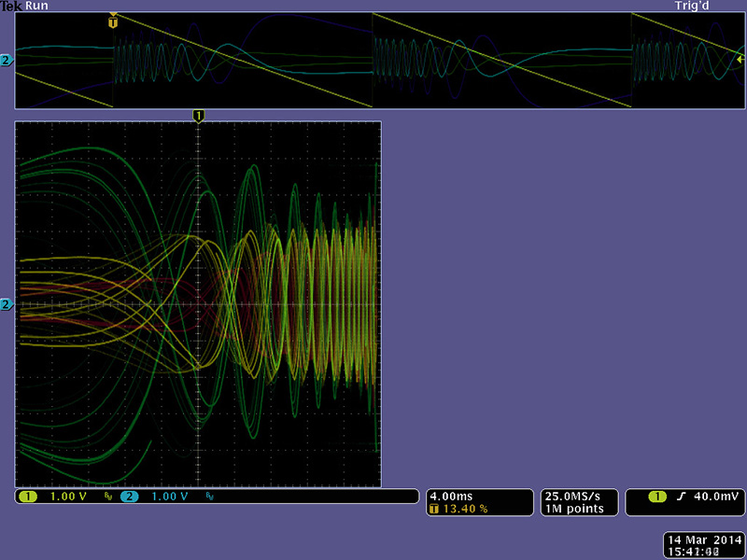Image resolution: width=747 pixels, height=560 pixels.
Task: Click the orange trigger position marker in overview
Action: click(x=113, y=18)
